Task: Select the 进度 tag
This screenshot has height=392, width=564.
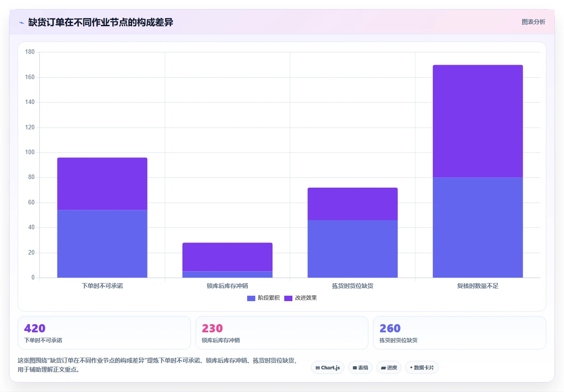Action: (389, 368)
